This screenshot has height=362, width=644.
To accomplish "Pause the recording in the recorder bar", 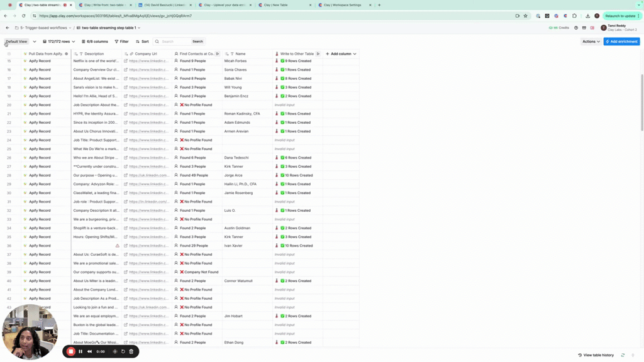I will [x=80, y=351].
